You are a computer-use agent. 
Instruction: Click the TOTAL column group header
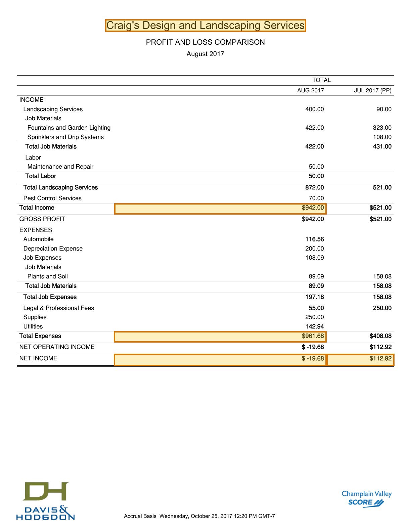[321, 80]
